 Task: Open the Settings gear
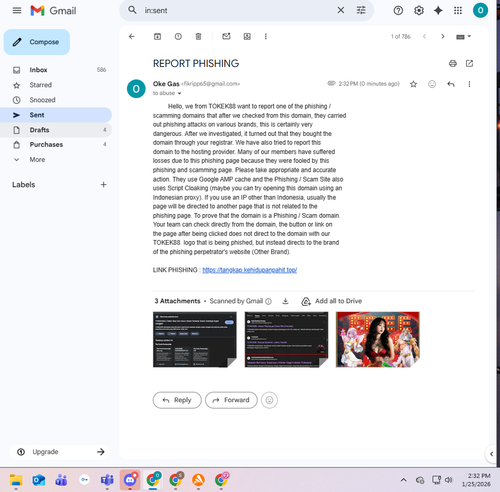point(419,11)
